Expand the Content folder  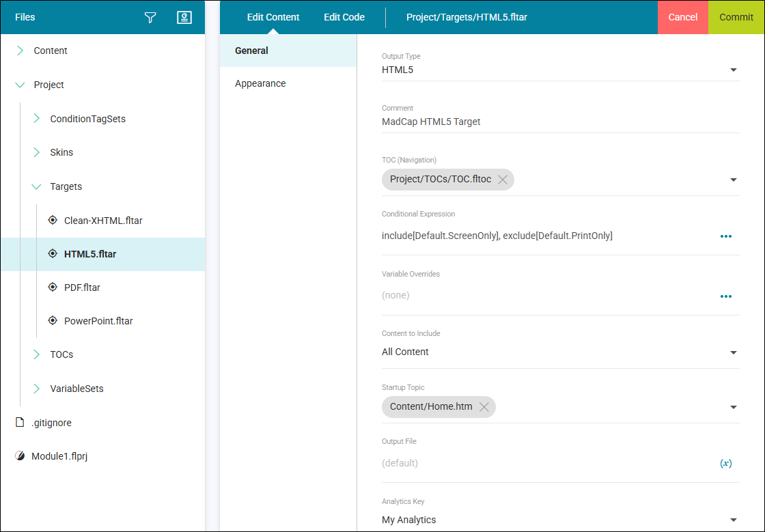pyautogui.click(x=20, y=51)
